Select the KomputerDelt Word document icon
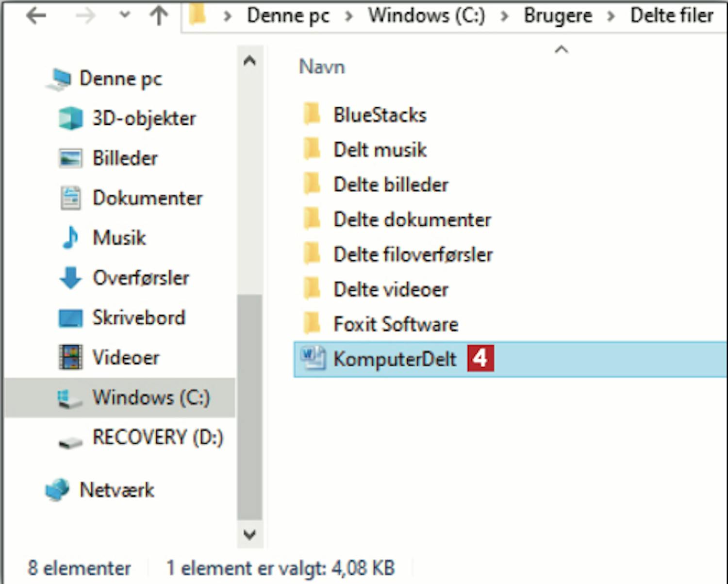The height and width of the screenshot is (584, 728). (x=312, y=359)
